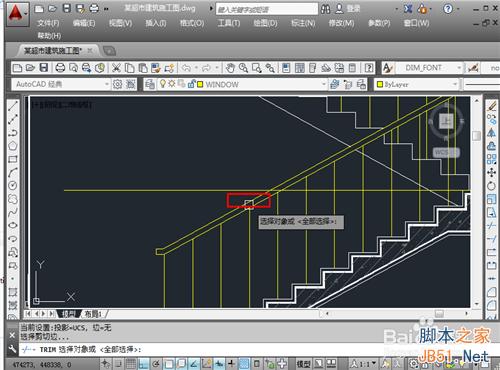Select the Arc tool
This screenshot has height=370, width=500.
[13, 172]
